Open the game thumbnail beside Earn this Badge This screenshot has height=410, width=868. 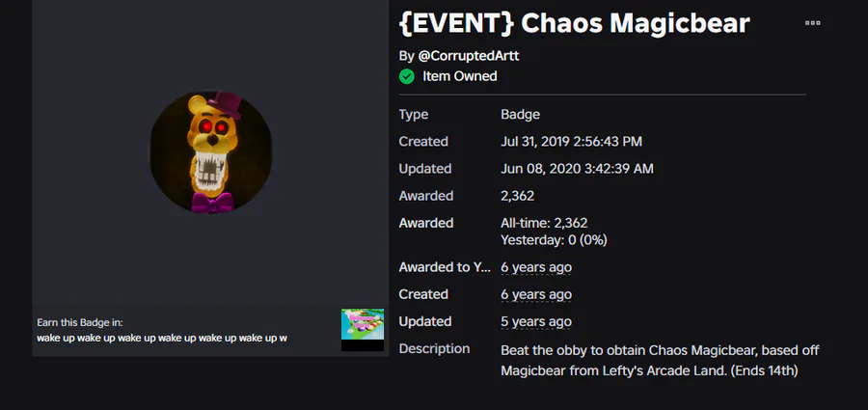(362, 330)
